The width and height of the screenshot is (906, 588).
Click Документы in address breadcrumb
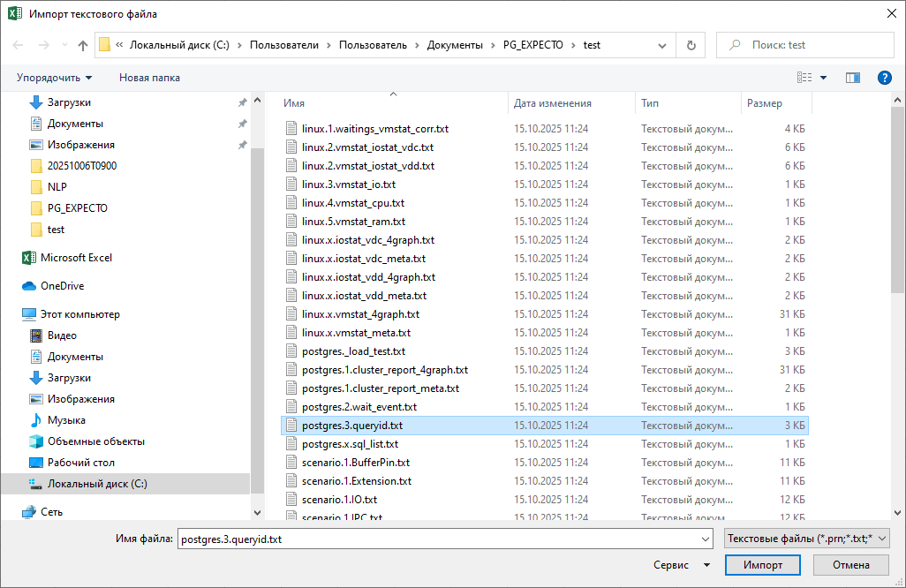(455, 45)
